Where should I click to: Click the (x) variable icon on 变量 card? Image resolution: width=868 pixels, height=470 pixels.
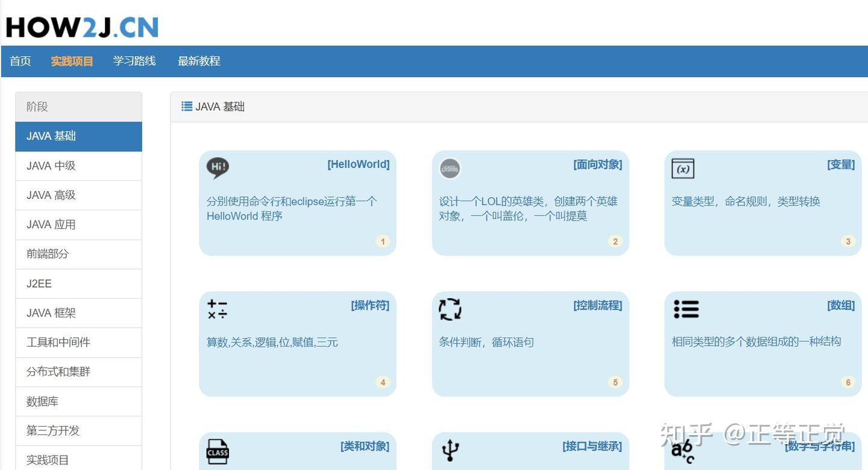(683, 169)
